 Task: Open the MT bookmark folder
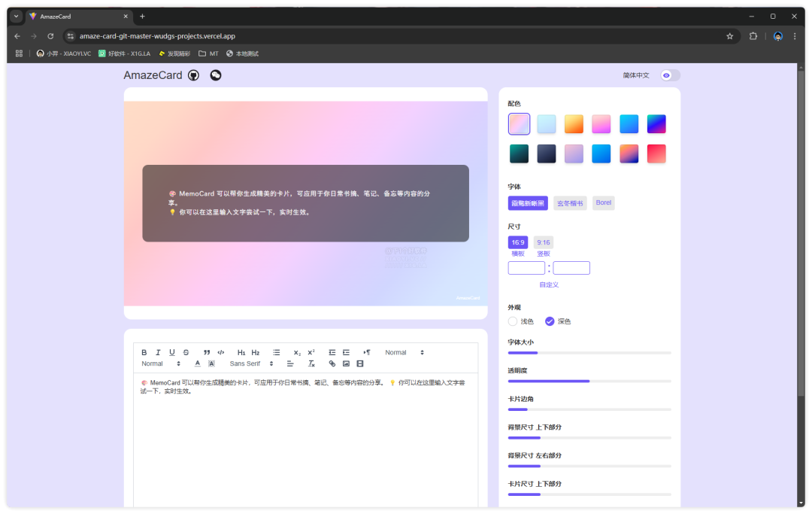209,53
